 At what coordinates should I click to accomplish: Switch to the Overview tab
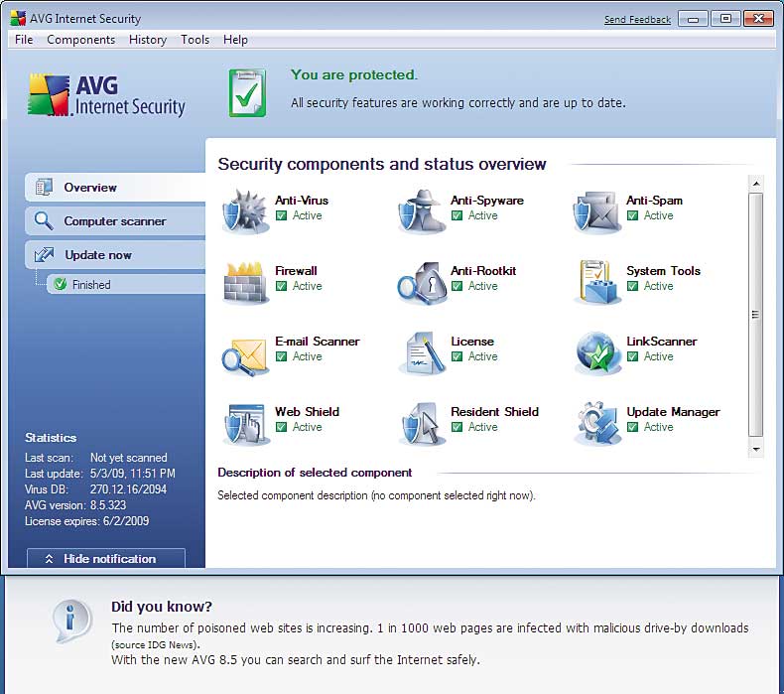coord(115,187)
